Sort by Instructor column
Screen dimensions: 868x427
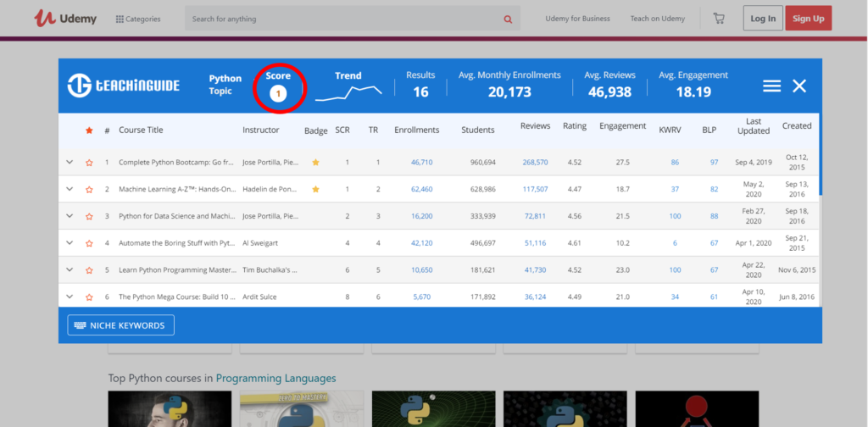coord(261,130)
